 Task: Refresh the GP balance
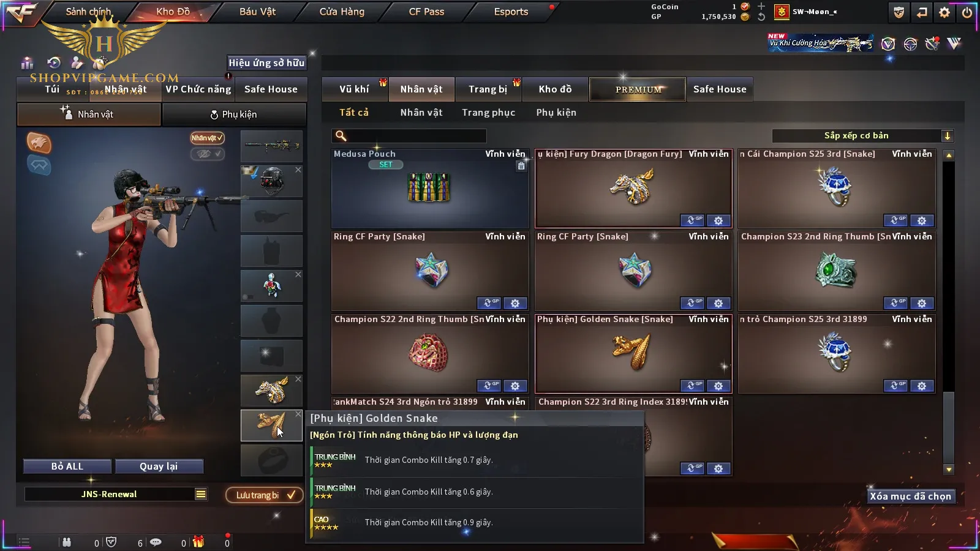(x=761, y=17)
